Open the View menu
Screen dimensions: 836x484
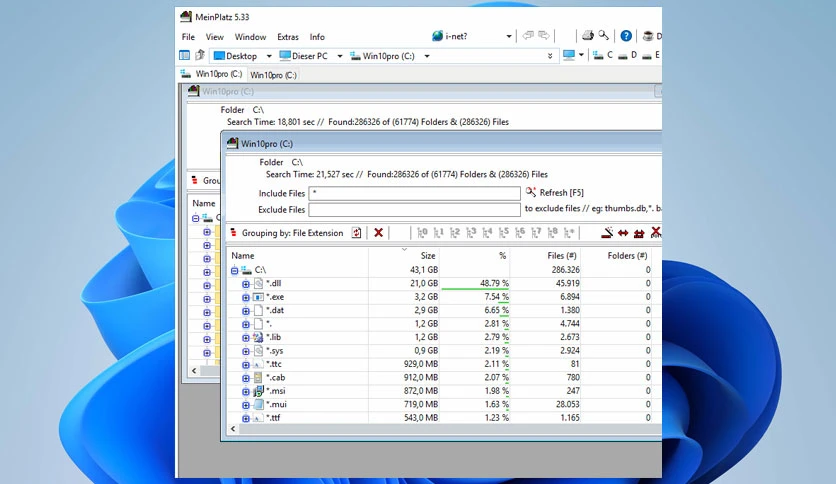click(214, 37)
